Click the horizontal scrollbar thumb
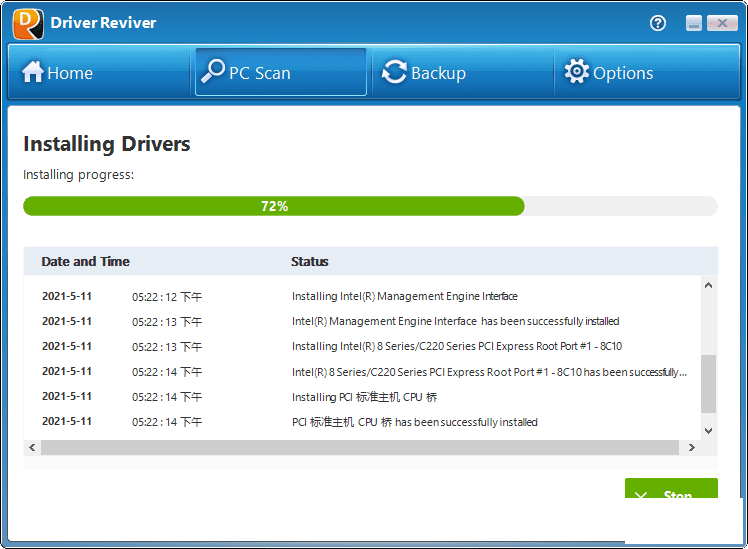This screenshot has width=748, height=549. click(360, 447)
